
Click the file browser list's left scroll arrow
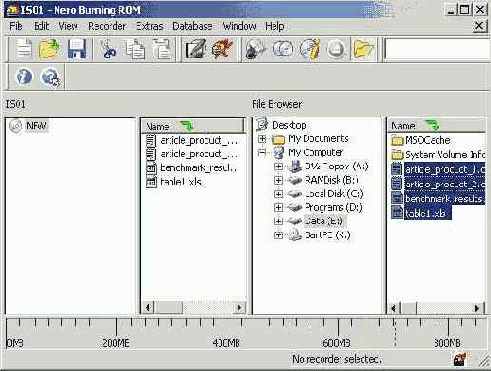[394, 308]
